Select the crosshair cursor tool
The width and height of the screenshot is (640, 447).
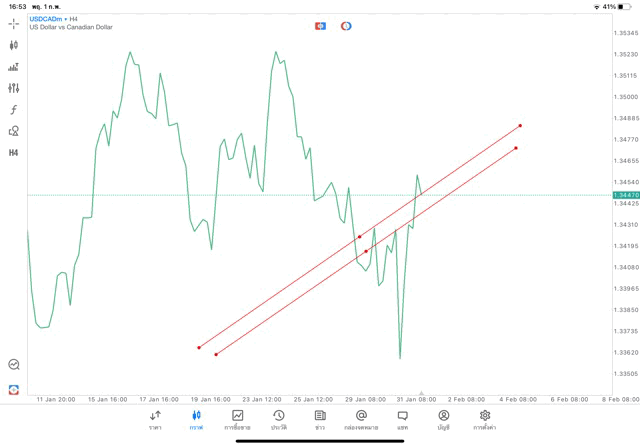tap(13, 22)
